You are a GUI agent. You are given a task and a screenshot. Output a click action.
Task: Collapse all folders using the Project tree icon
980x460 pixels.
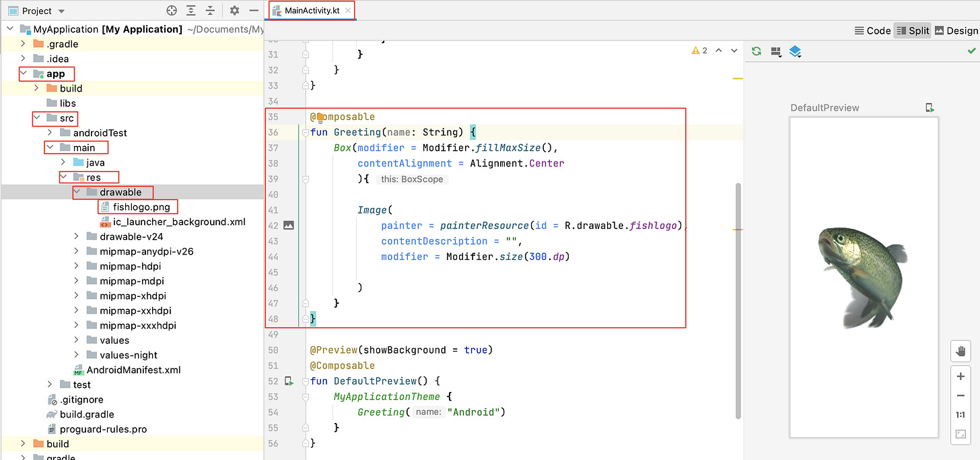[x=209, y=10]
